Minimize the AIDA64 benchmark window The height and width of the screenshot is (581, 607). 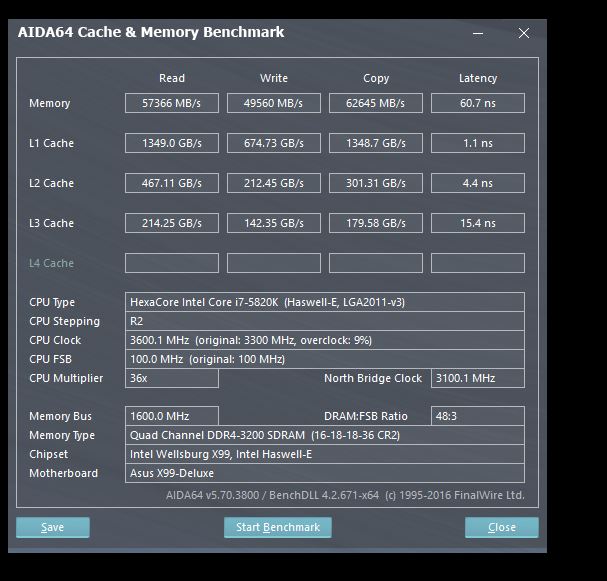[478, 33]
